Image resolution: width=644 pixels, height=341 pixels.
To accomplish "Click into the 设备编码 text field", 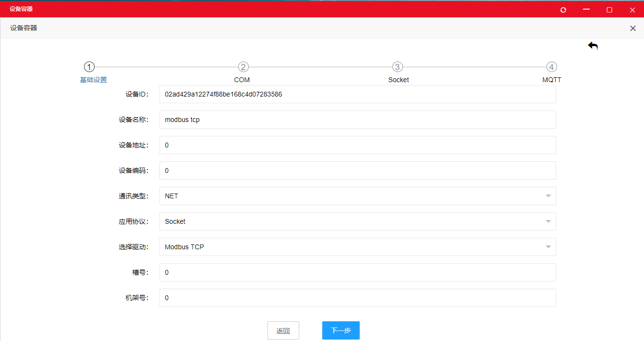I will 357,170.
